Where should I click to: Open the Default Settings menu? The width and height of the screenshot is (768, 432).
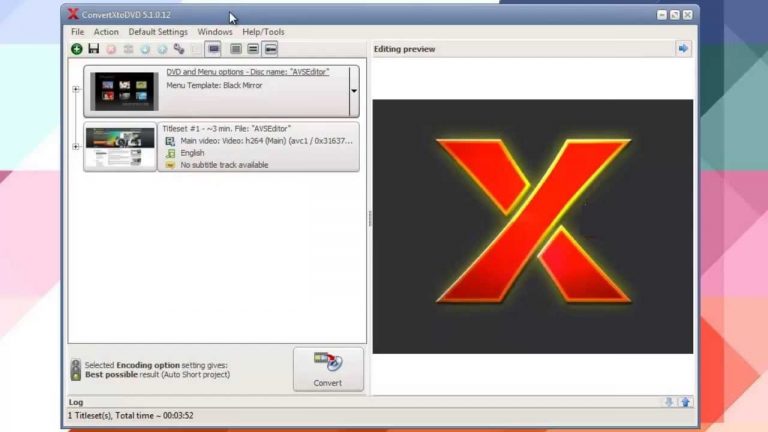pos(158,32)
